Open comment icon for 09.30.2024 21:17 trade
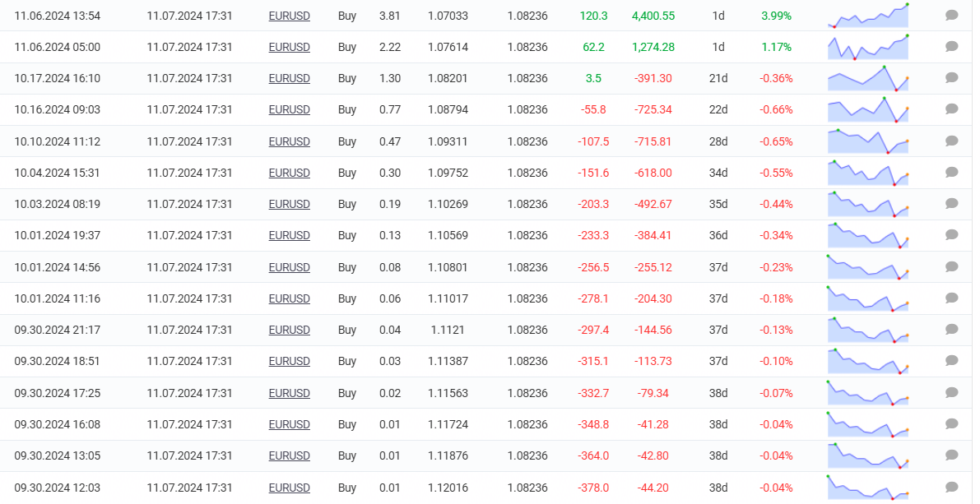 [x=951, y=330]
